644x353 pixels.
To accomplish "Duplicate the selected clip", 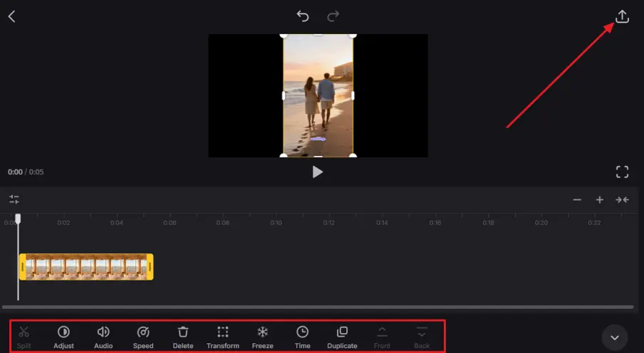I will click(342, 337).
